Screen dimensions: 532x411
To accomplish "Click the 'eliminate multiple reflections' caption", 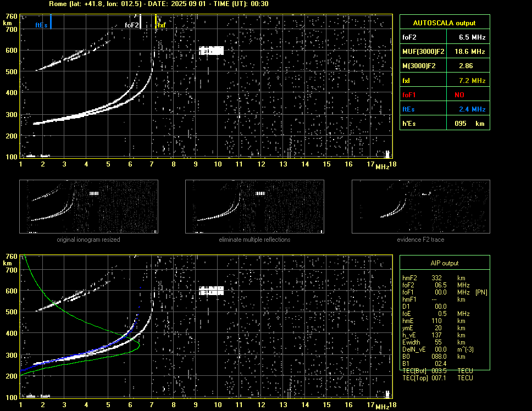I will click(x=254, y=240).
